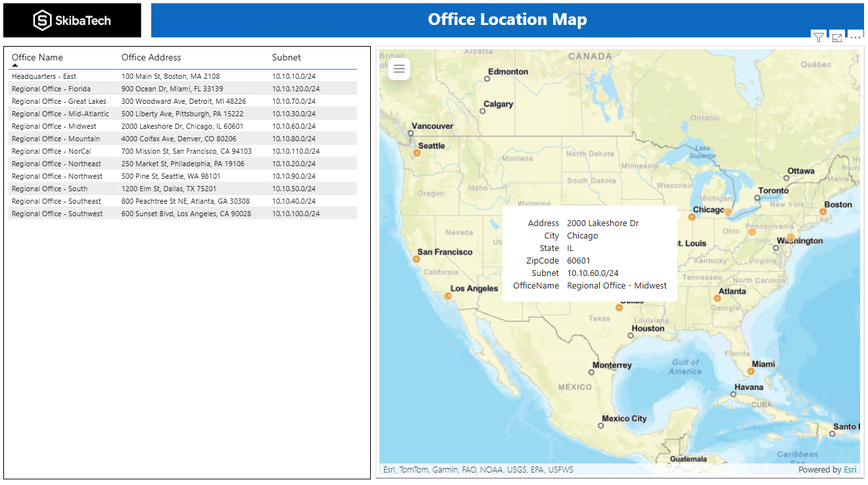The height and width of the screenshot is (485, 868).
Task: Click the Office Location Map title banner
Action: point(506,20)
